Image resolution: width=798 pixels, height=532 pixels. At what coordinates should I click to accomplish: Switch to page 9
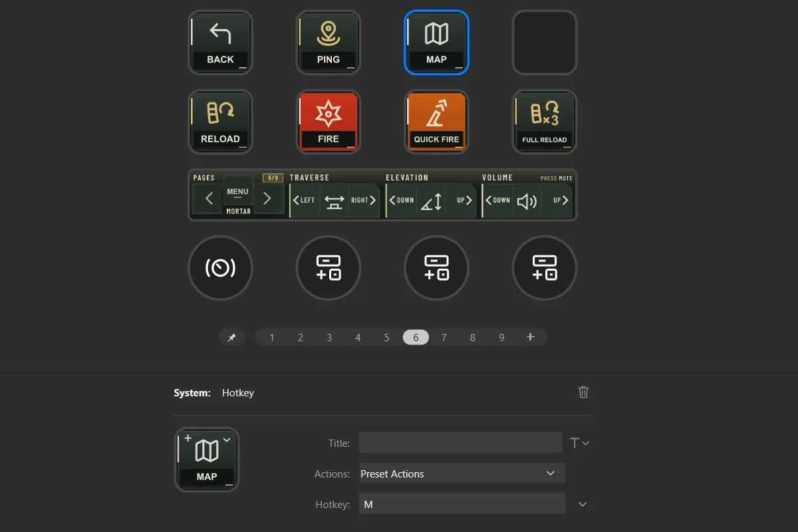(501, 338)
